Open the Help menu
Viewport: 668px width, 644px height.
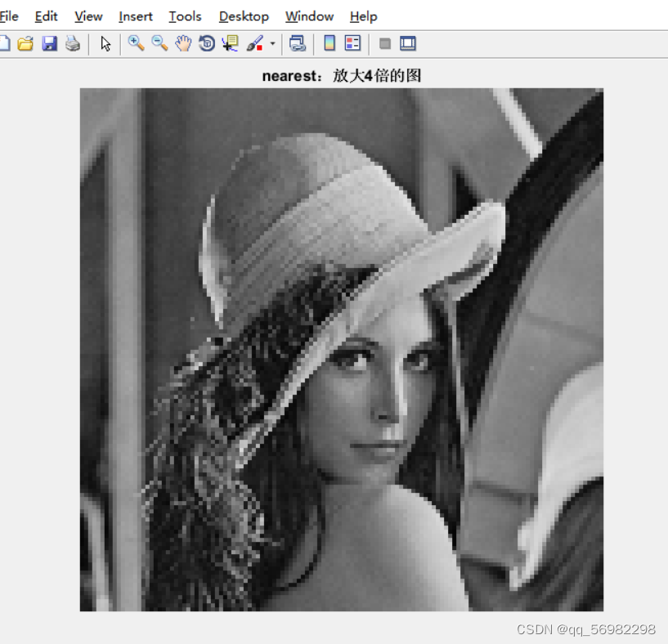(363, 16)
